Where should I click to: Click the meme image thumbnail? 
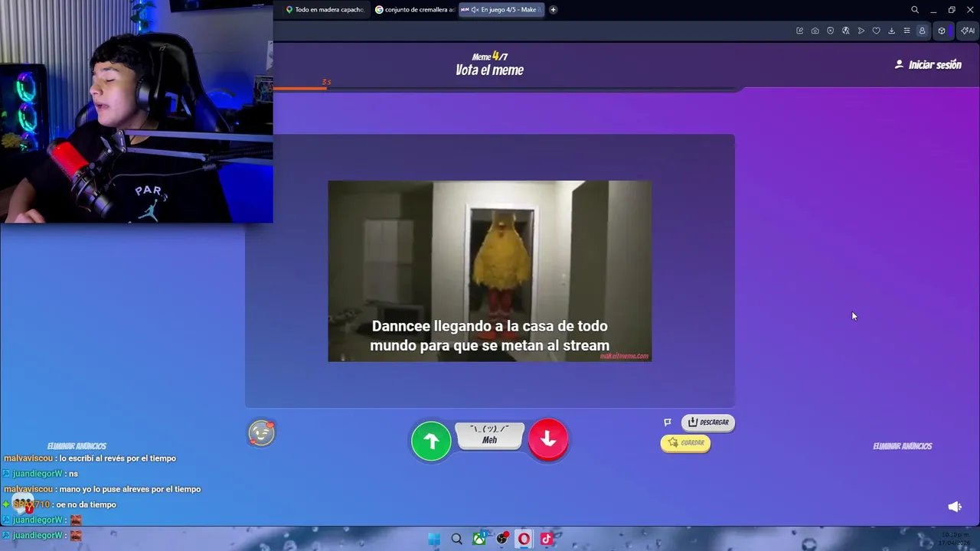pyautogui.click(x=490, y=271)
